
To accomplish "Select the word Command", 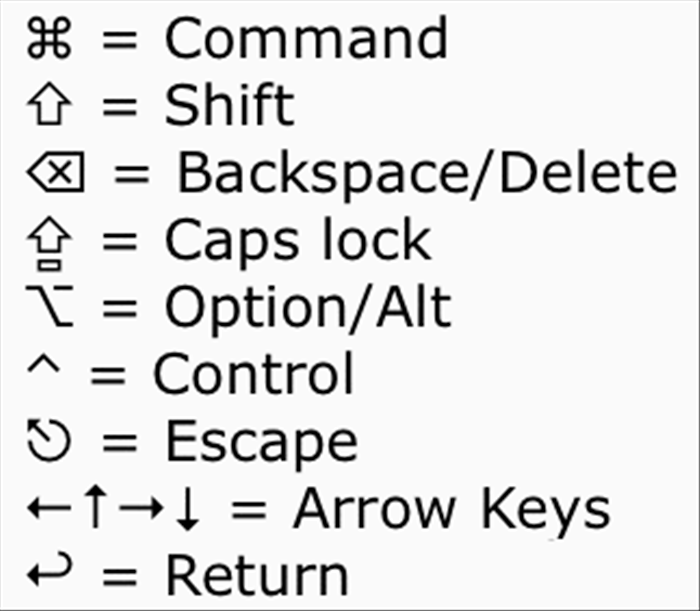I will point(306,38).
